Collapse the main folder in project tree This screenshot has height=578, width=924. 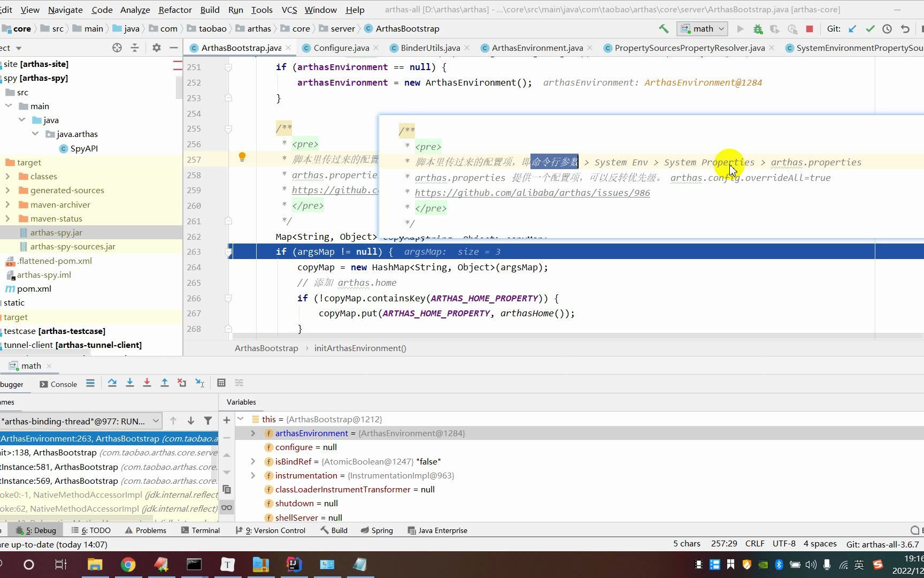click(9, 106)
